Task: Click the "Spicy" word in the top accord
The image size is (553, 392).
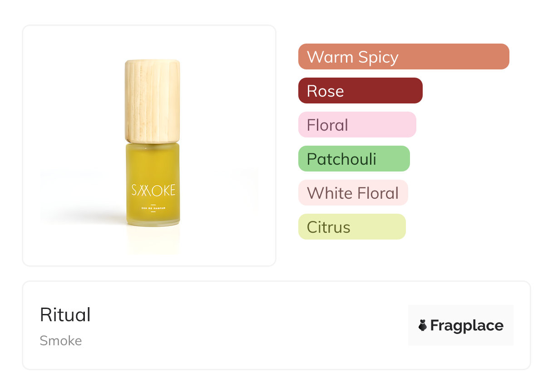Action: point(378,57)
